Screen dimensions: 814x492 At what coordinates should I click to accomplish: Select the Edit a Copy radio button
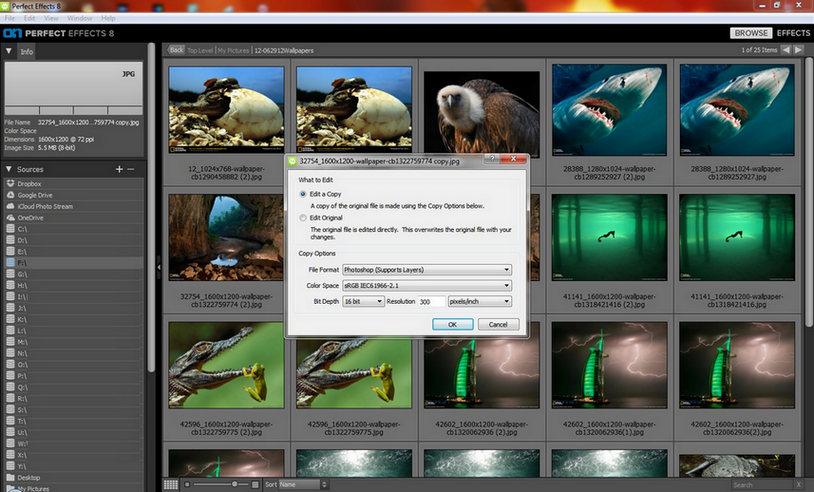tap(303, 193)
